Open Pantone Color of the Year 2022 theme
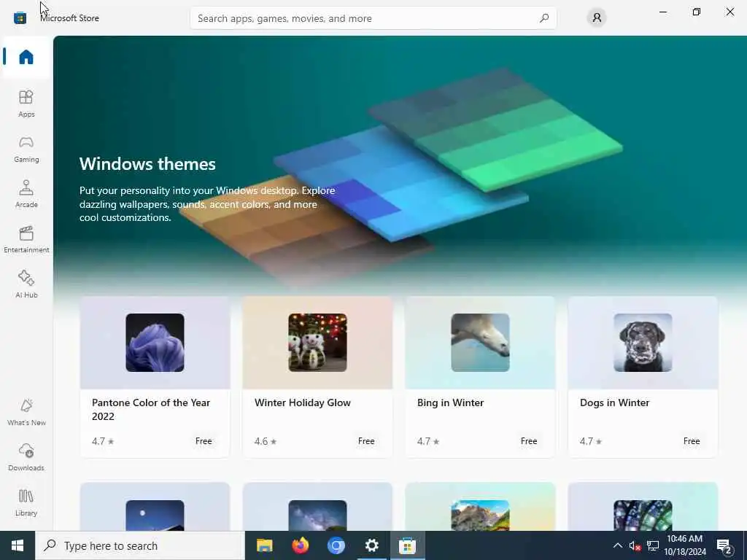This screenshot has height=560, width=747. (155, 377)
